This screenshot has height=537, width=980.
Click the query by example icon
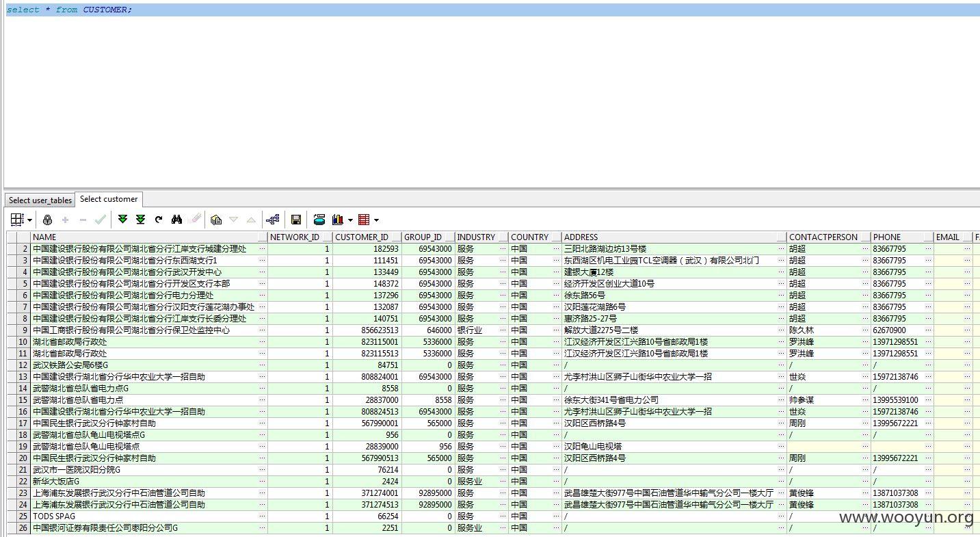tap(216, 220)
